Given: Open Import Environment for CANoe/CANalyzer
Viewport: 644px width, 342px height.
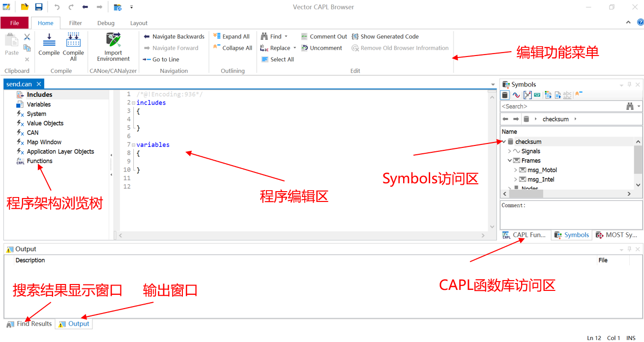Looking at the screenshot, I should point(113,47).
